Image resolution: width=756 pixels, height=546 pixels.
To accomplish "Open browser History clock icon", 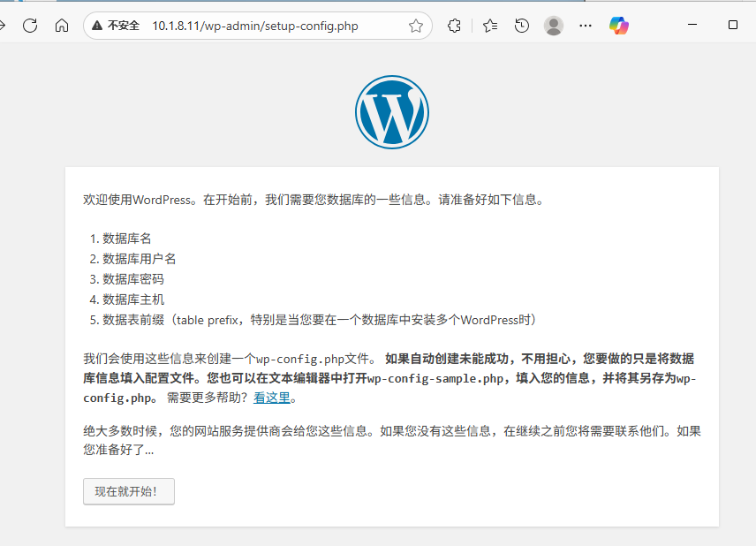I will [x=522, y=26].
